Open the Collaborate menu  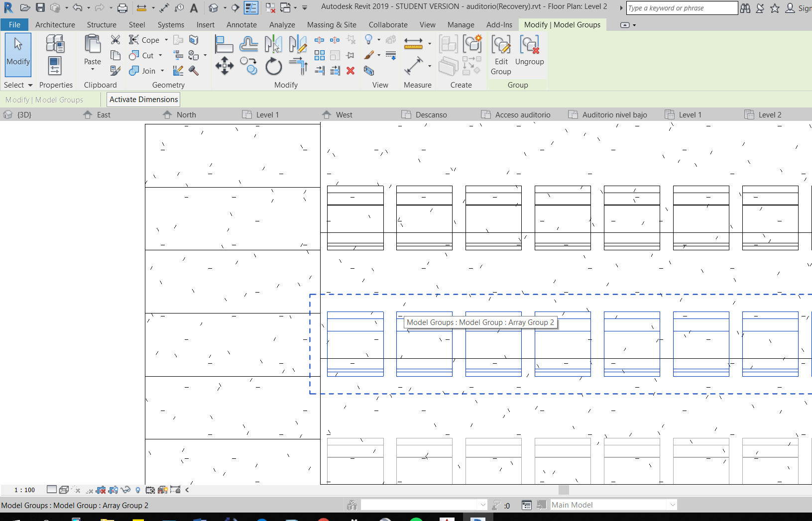click(388, 24)
